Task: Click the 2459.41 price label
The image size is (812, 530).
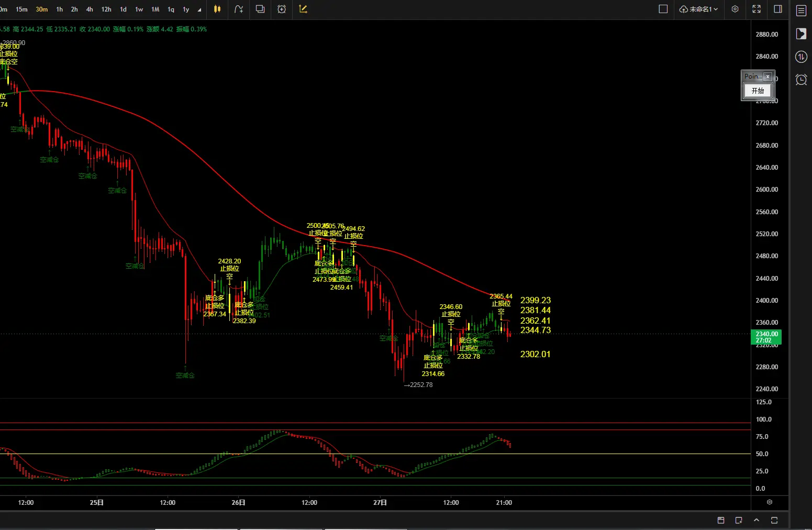Action: tap(341, 288)
